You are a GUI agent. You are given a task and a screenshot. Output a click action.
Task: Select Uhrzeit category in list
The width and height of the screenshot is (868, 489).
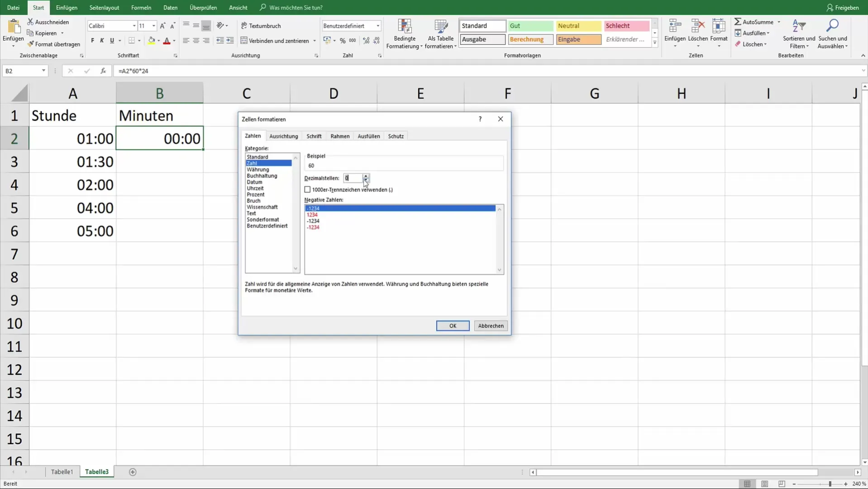(x=255, y=188)
